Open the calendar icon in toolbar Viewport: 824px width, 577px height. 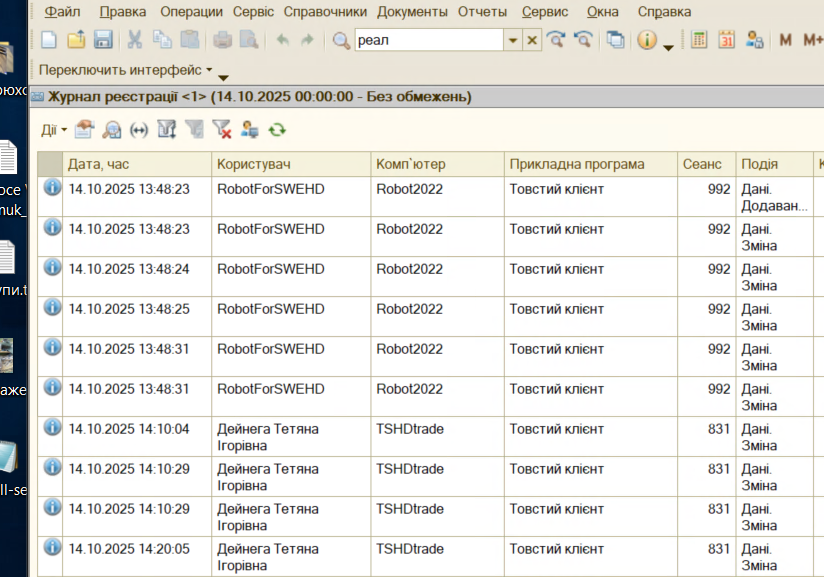click(727, 40)
